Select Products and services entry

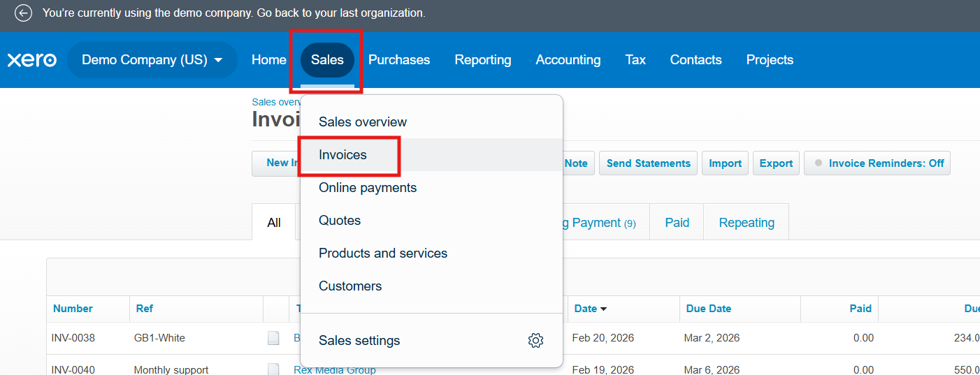[x=431, y=253]
